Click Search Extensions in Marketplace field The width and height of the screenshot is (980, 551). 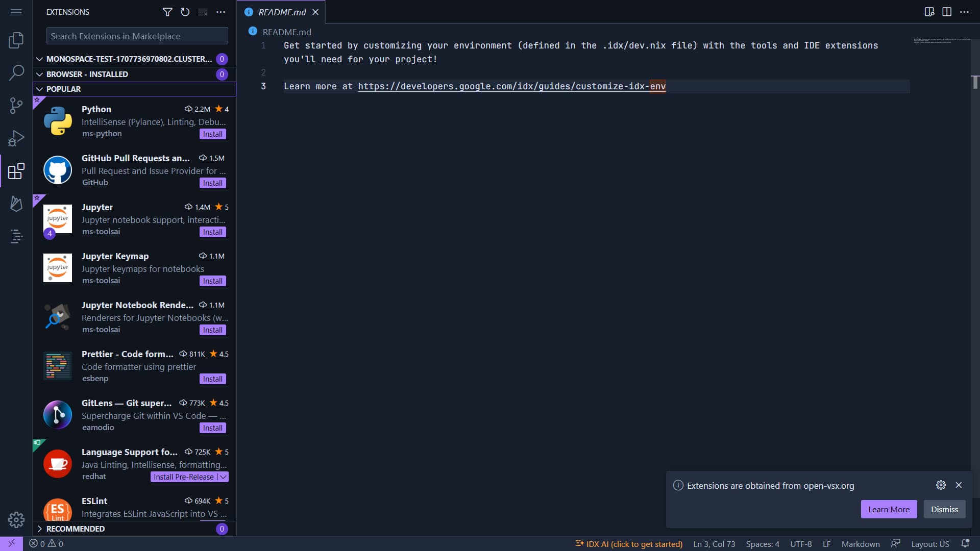[137, 36]
